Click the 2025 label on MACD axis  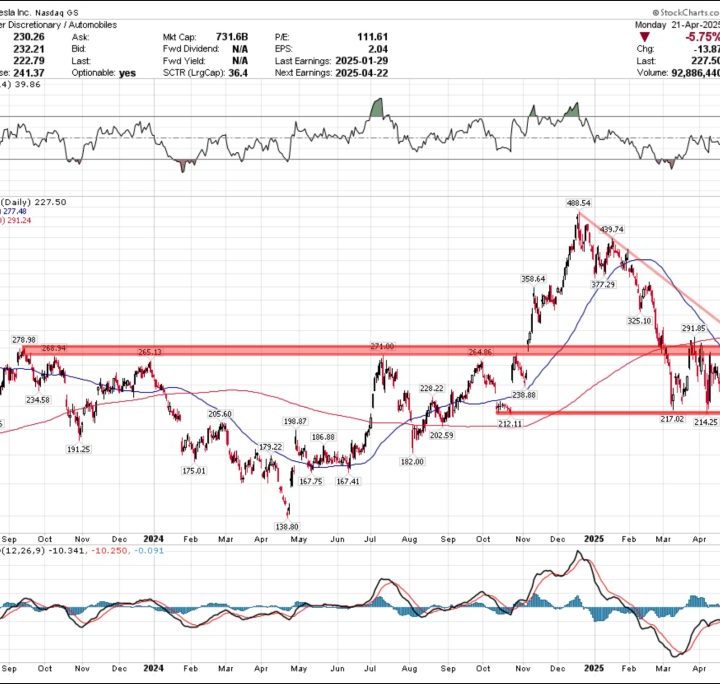point(594,668)
